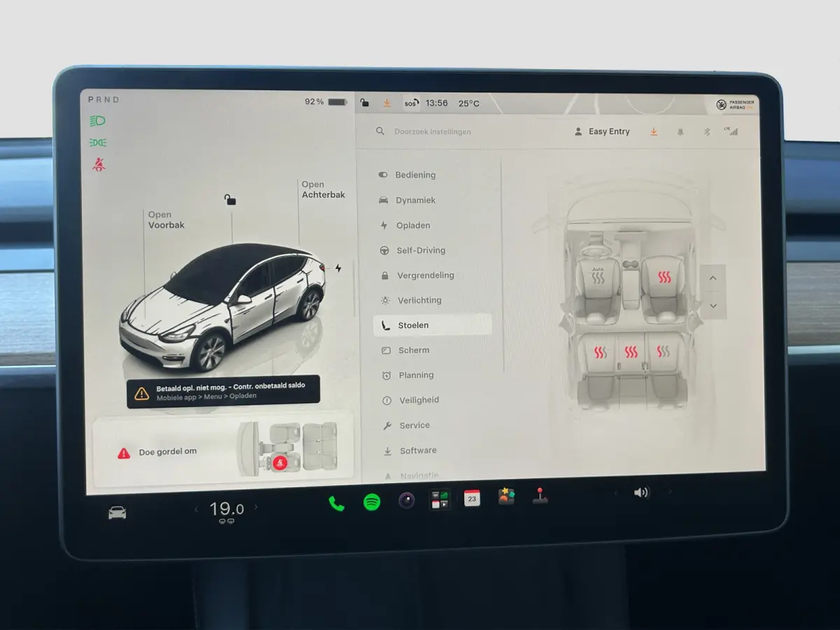840x630 pixels.
Task: Launch the Spotify app
Action: click(x=372, y=502)
